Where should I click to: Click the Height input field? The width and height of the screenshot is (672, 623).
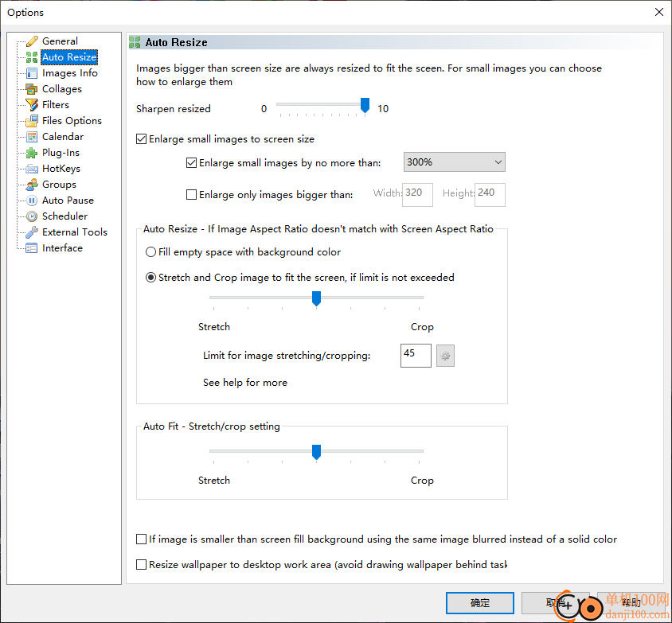490,195
